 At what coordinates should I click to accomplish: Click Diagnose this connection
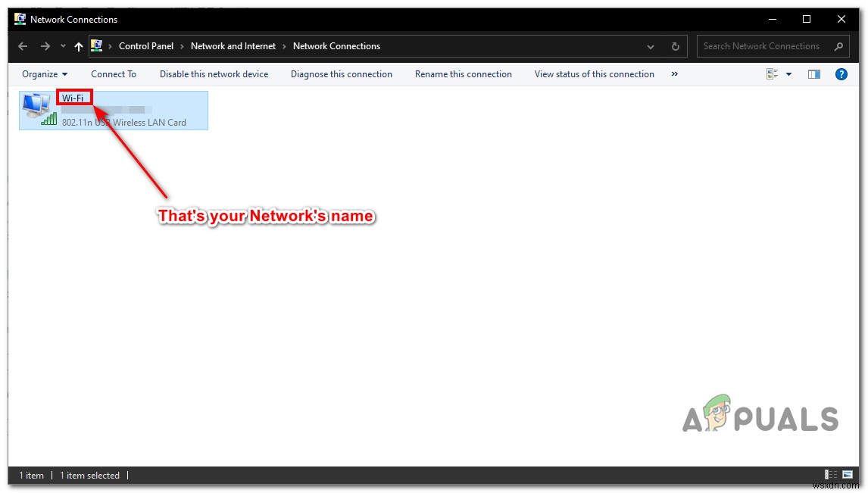tap(341, 73)
